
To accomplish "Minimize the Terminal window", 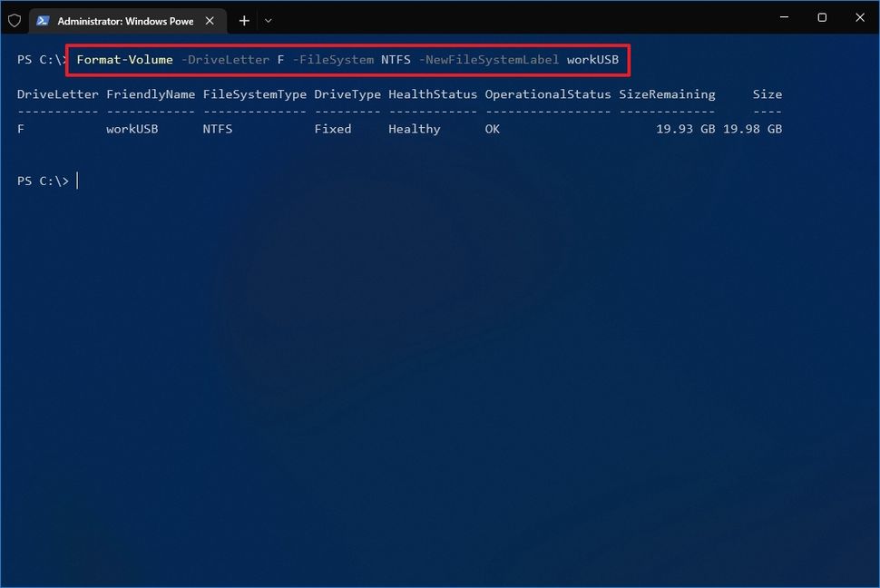I will click(x=784, y=17).
